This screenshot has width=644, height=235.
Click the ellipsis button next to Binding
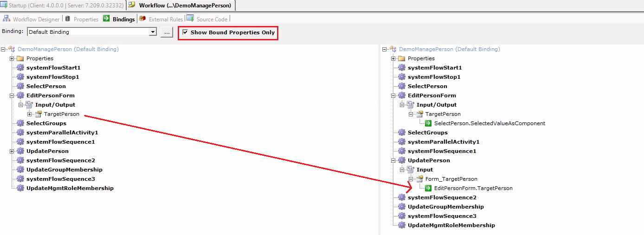[x=167, y=32]
